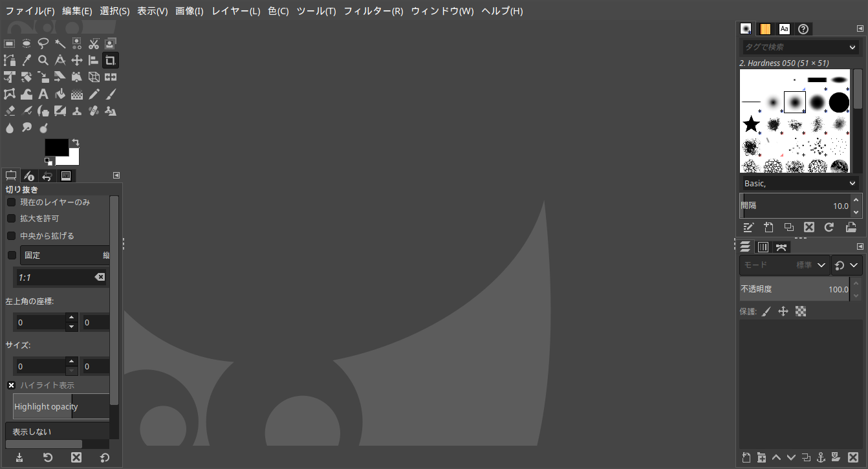Open the 固定 aspect dropdown
Image resolution: width=868 pixels, height=469 pixels.
(65, 255)
